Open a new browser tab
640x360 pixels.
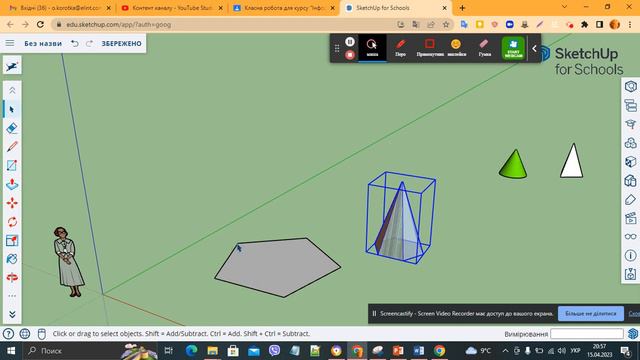(462, 8)
